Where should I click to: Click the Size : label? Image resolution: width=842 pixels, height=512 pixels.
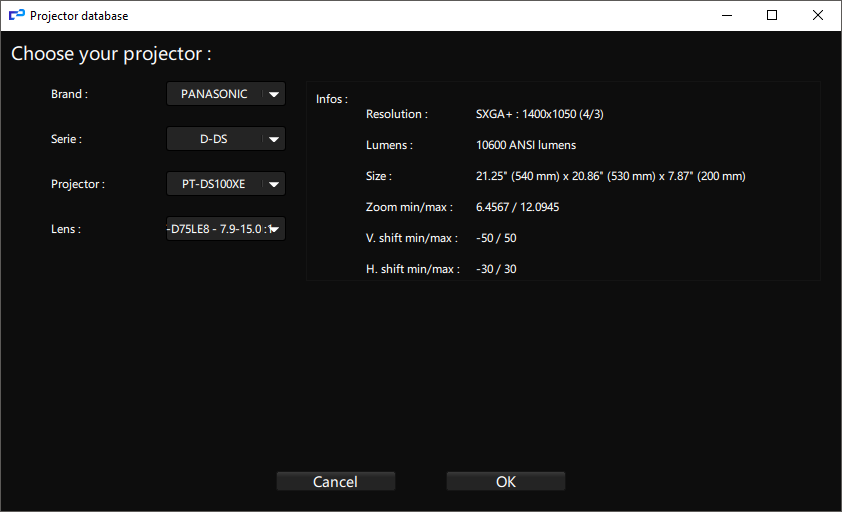pos(379,176)
